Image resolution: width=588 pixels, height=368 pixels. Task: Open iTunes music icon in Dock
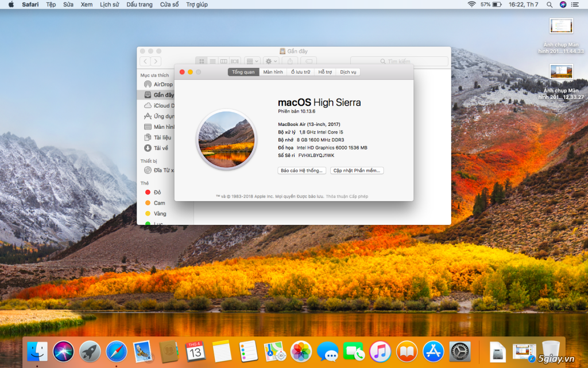(380, 352)
